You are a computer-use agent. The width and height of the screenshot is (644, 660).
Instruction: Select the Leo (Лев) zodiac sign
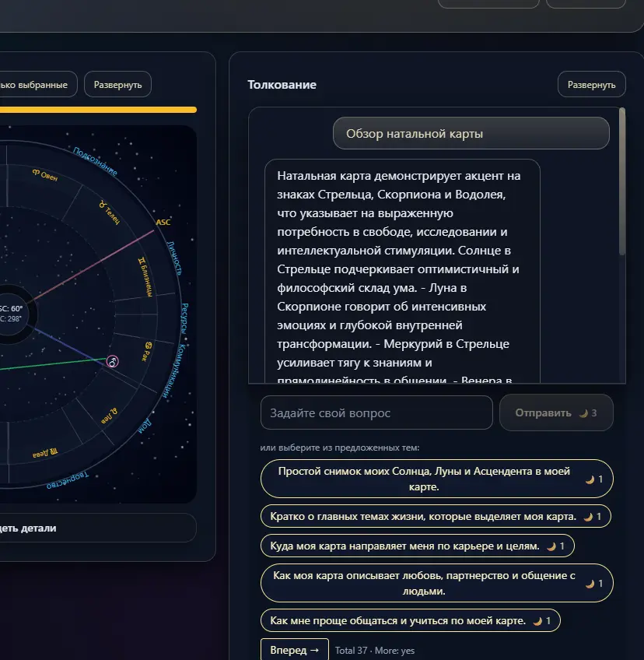(106, 416)
